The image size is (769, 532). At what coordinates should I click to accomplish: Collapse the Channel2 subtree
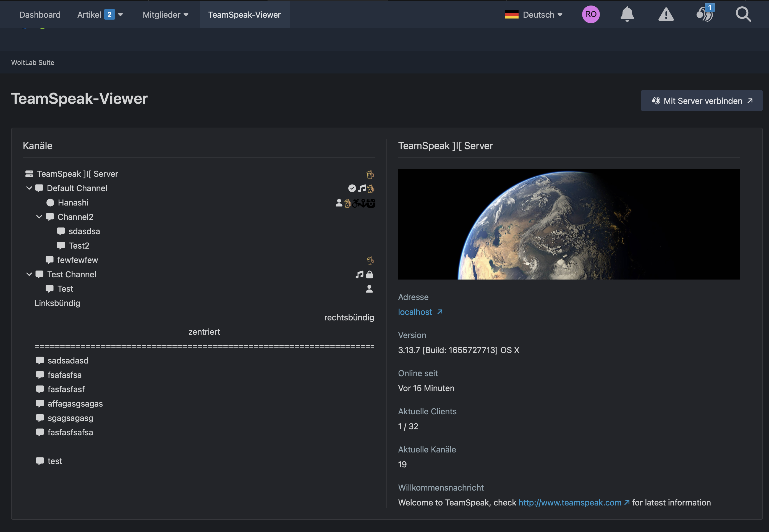[x=39, y=217]
